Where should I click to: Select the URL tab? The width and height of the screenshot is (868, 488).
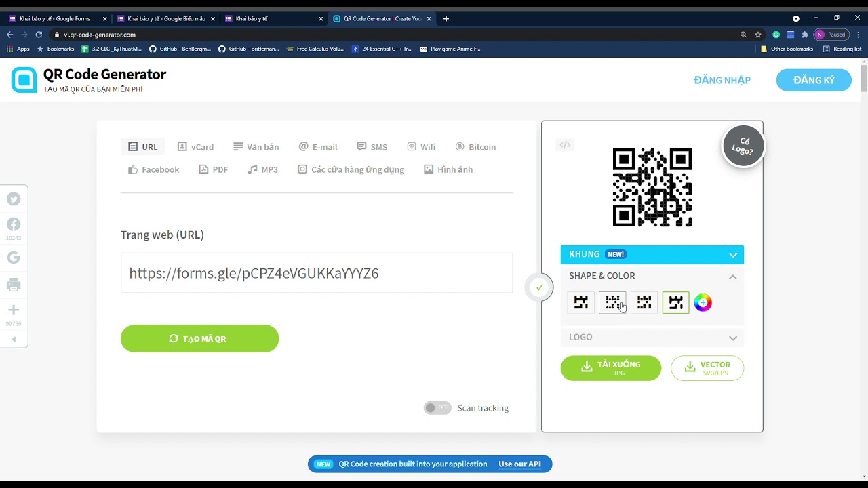[x=143, y=147]
